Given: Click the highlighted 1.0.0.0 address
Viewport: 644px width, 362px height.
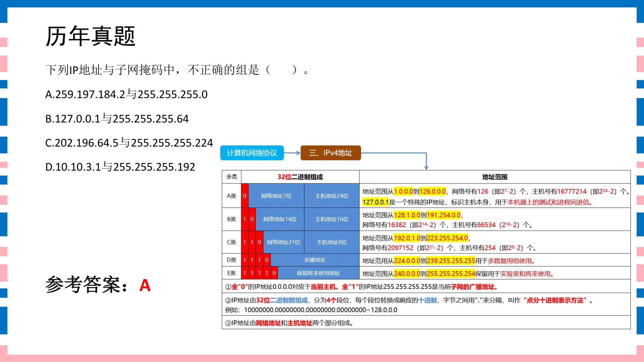Looking at the screenshot, I should pos(403,191).
